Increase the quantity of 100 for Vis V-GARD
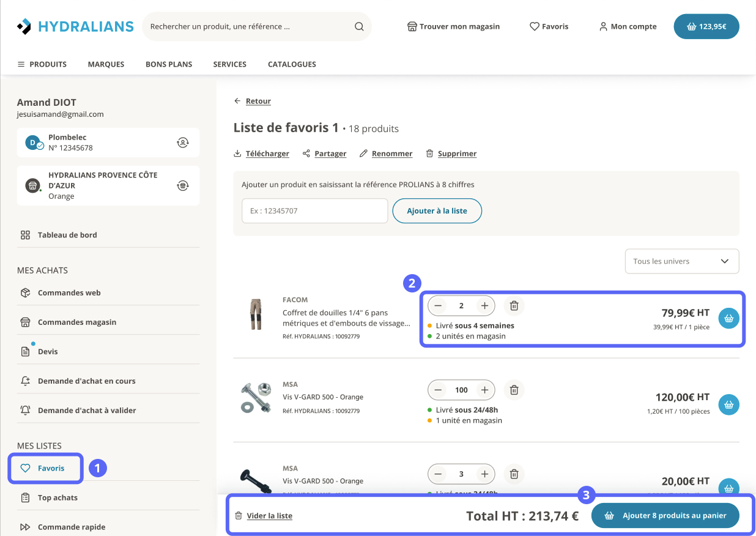This screenshot has width=756, height=536. (x=484, y=390)
